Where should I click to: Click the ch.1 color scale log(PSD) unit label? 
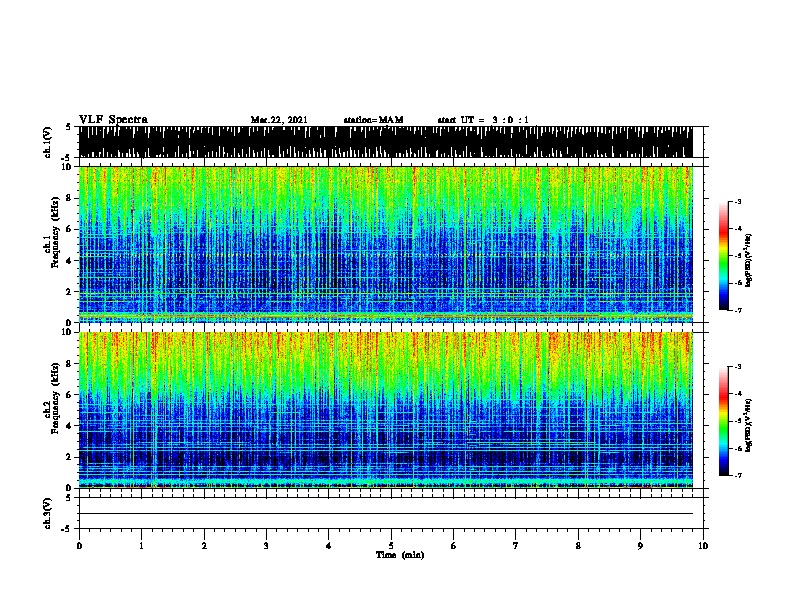coord(748,260)
